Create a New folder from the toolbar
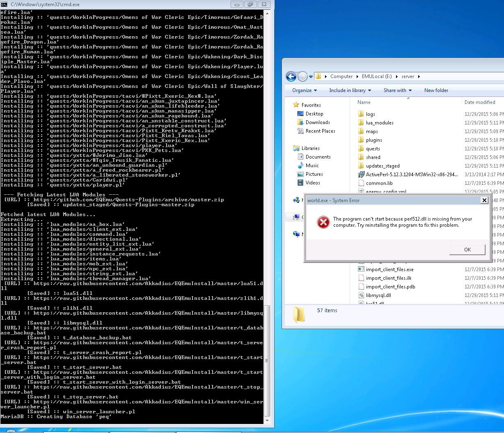504x433 pixels. (x=436, y=90)
